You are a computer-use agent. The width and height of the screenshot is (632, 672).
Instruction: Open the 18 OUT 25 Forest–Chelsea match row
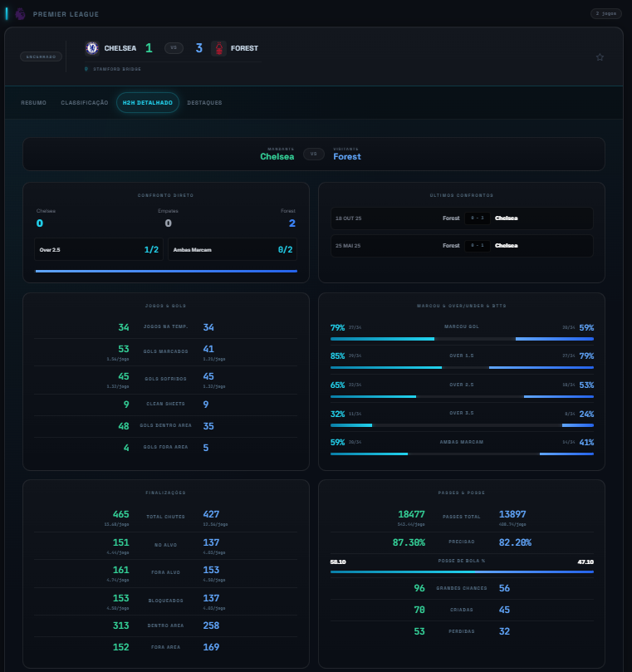(462, 218)
